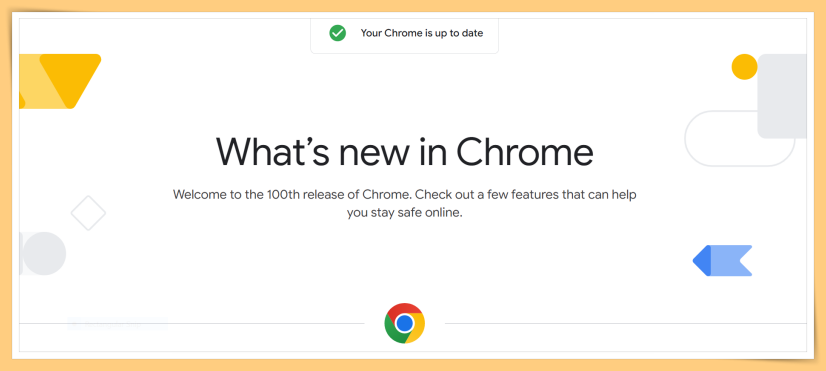
Task: Click the "What's new in Chrome" heading
Action: click(x=405, y=152)
